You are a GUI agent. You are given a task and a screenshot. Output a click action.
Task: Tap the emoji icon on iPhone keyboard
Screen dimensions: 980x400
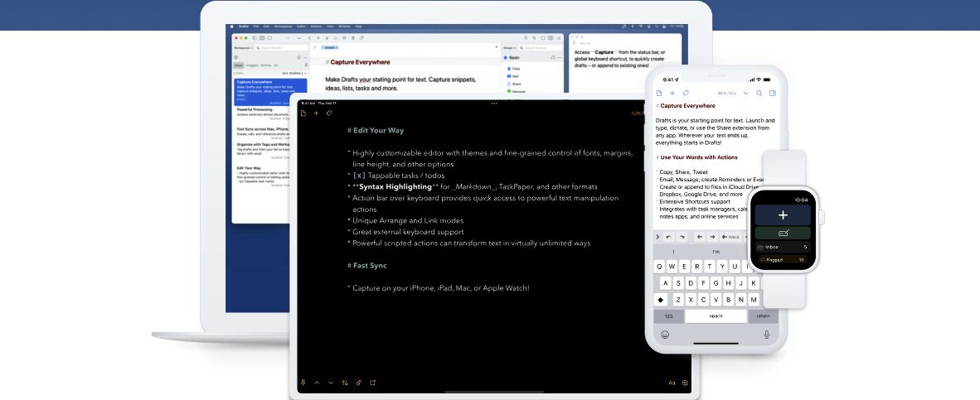664,335
